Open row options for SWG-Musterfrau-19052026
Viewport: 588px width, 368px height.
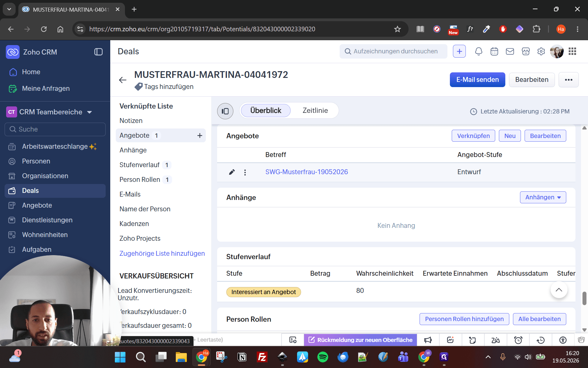[x=245, y=172]
